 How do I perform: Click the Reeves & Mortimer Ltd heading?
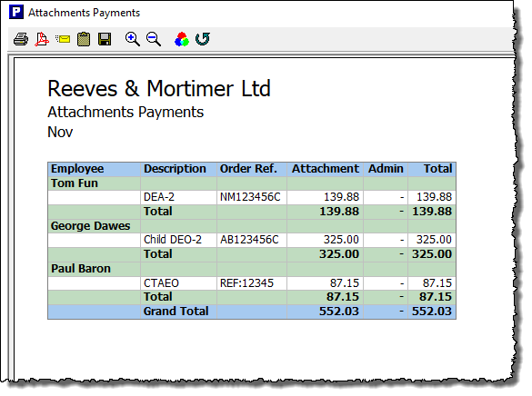point(159,89)
